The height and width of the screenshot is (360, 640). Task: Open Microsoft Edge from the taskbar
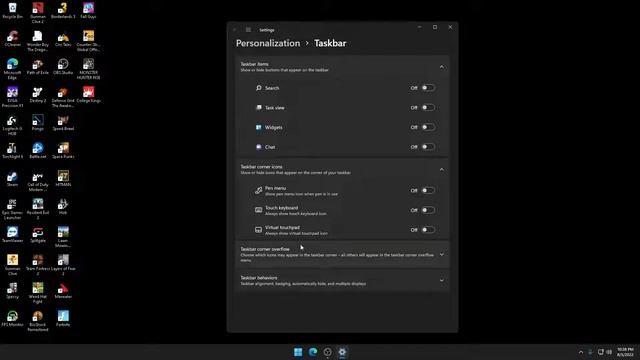click(313, 352)
